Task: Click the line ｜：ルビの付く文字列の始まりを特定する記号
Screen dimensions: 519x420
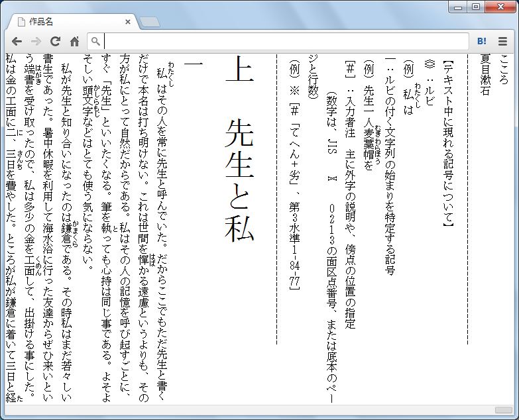Action: pyautogui.click(x=390, y=166)
